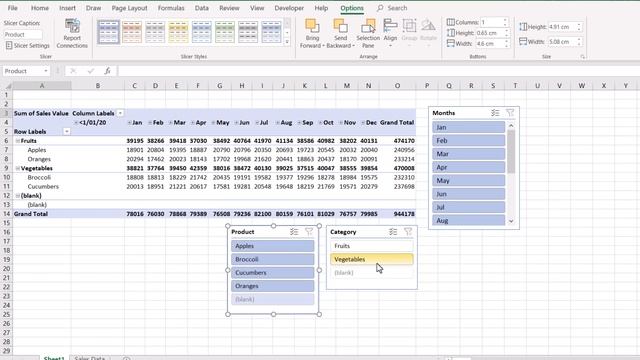Select Jul in Months slicer
This screenshot has height=360, width=640.
469,207
